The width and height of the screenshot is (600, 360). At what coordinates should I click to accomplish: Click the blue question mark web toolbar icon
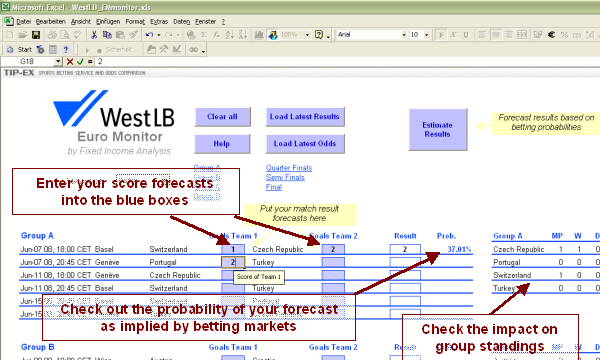[x=65, y=50]
